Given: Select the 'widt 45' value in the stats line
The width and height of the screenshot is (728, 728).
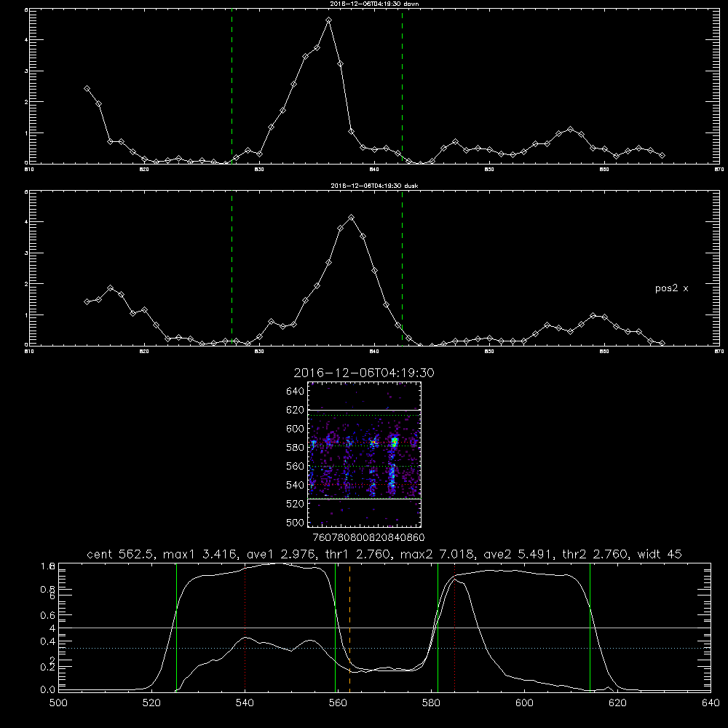Looking at the screenshot, I should [660, 554].
